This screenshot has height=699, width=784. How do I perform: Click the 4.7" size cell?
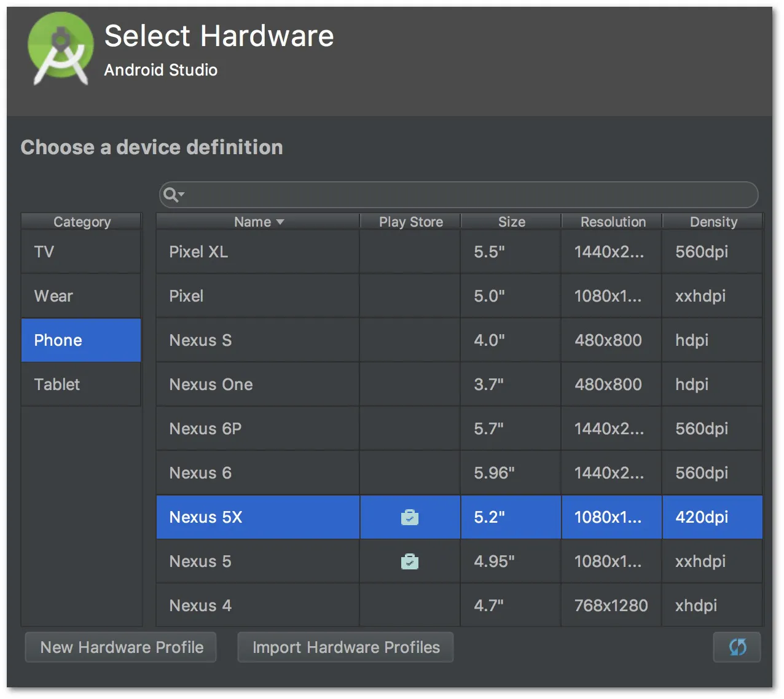[x=511, y=606]
